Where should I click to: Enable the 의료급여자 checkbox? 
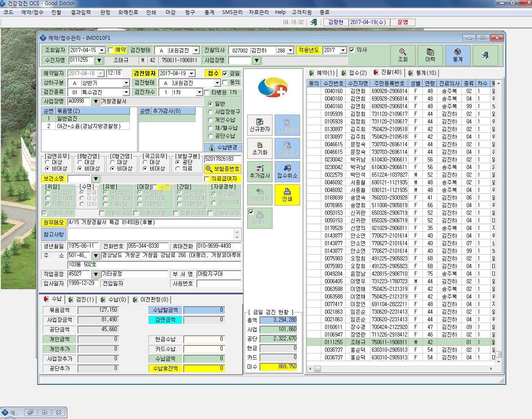coord(207,179)
